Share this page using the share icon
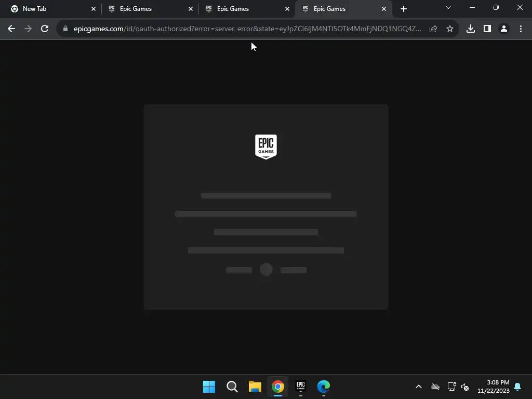Screen dimensions: 532x399 433,29
